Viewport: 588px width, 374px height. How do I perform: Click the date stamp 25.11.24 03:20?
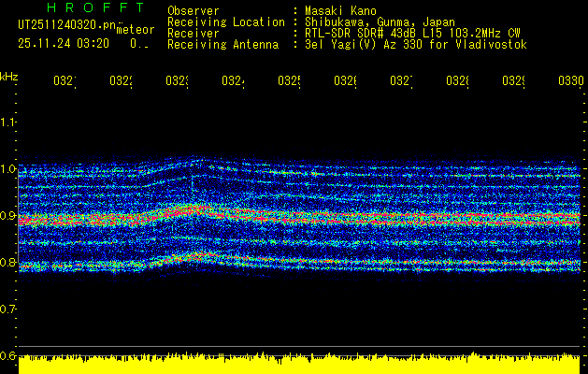click(x=64, y=44)
